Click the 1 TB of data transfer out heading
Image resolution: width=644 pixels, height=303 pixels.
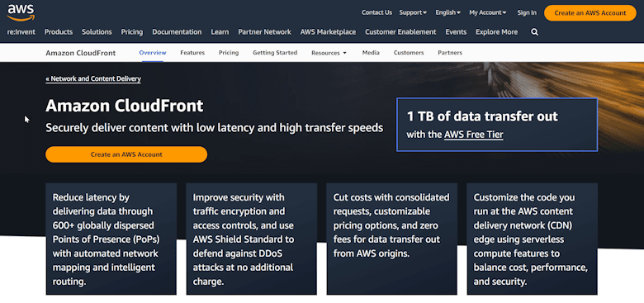pyautogui.click(x=482, y=116)
